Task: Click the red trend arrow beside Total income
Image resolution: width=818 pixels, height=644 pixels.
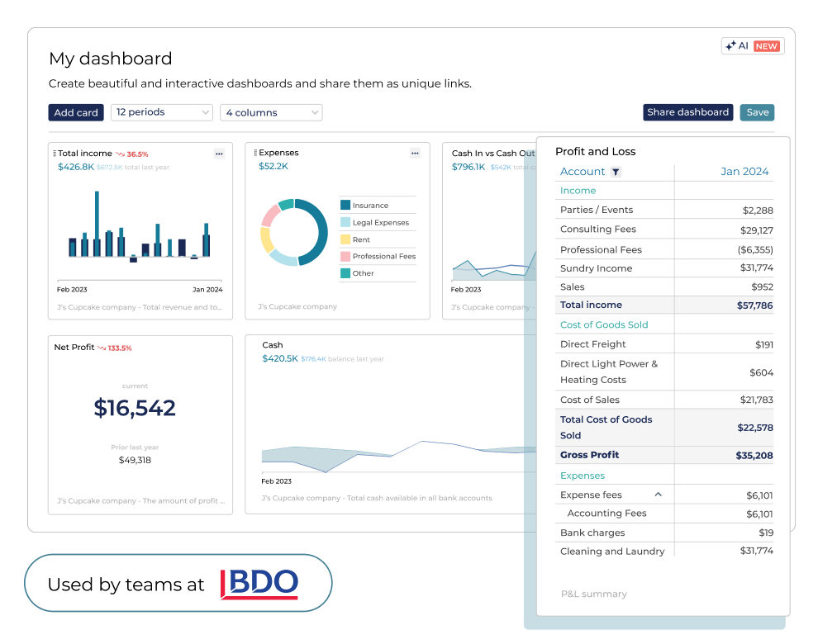Action: [121, 154]
